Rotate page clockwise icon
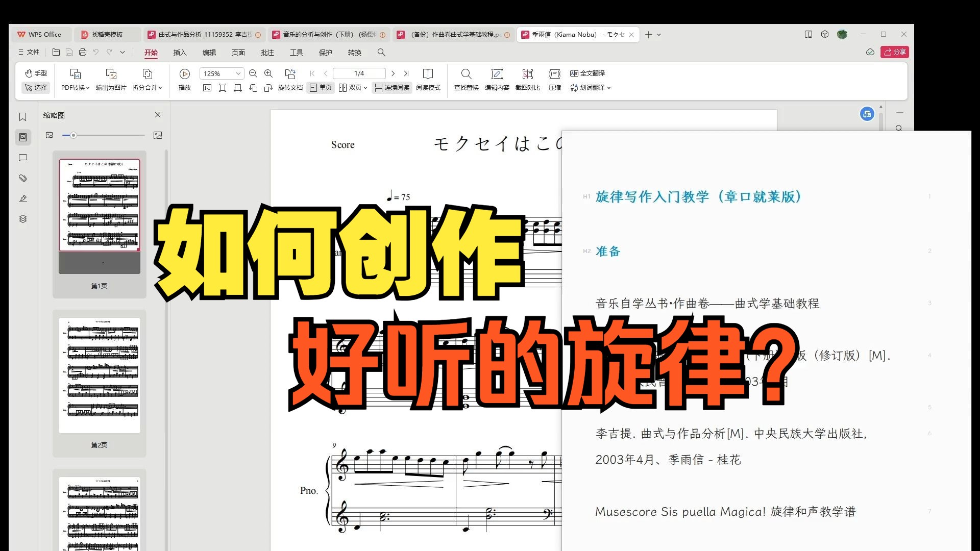 (268, 88)
